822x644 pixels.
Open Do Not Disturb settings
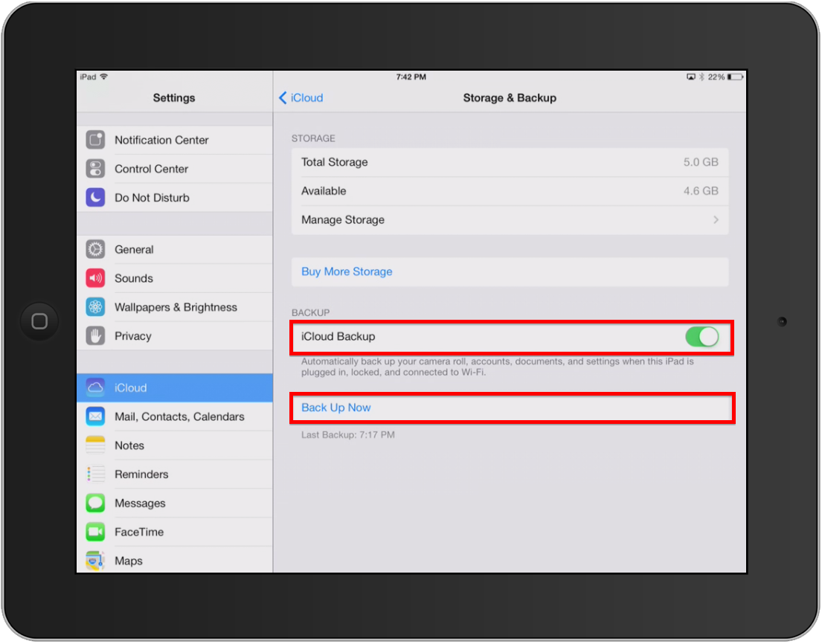click(175, 198)
